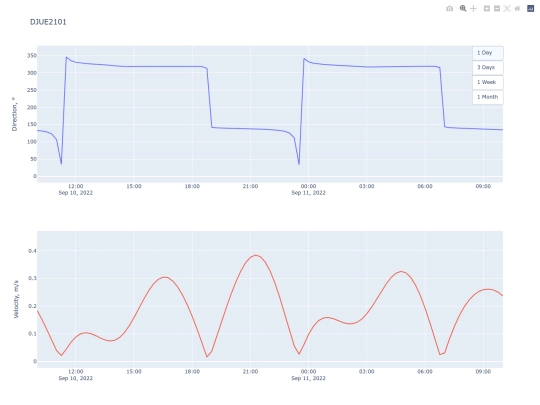Screen dimensions: 540x405
Task: Click the Autoscale axes icon
Action: 507,9
